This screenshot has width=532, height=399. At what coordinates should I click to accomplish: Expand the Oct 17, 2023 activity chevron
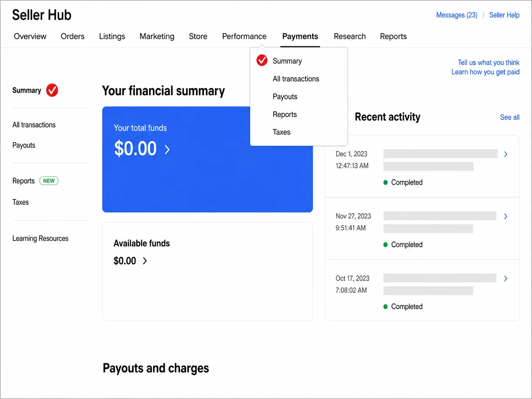(506, 278)
